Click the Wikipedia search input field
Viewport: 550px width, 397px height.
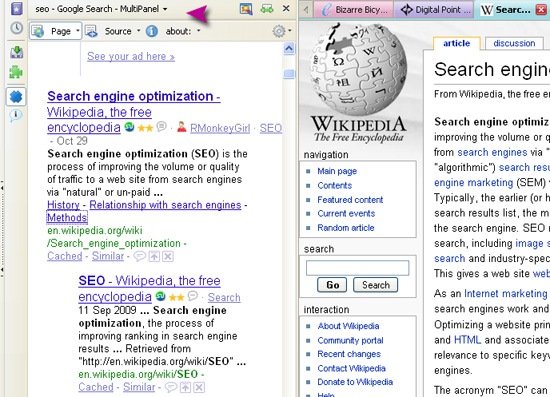pos(357,268)
